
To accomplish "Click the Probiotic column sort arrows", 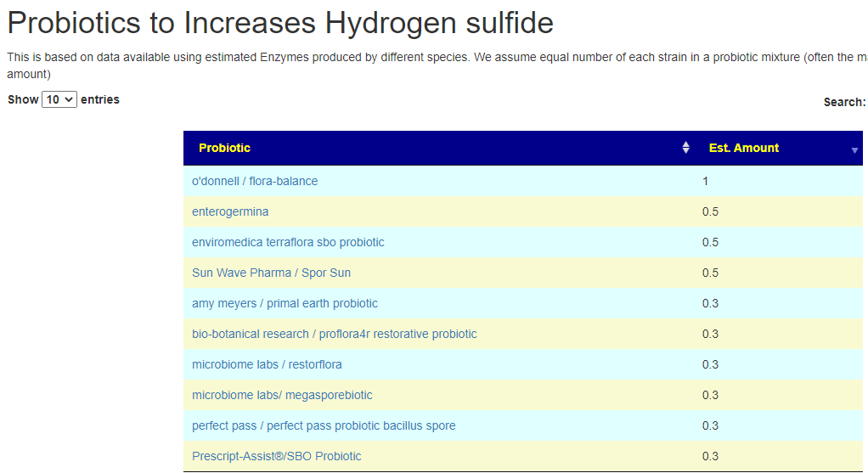I will tap(685, 148).
